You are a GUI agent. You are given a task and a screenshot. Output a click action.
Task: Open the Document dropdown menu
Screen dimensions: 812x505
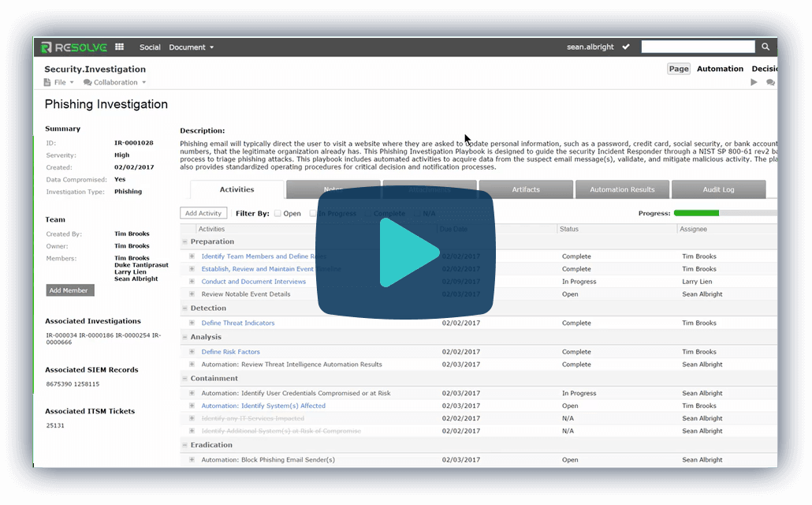(x=192, y=47)
